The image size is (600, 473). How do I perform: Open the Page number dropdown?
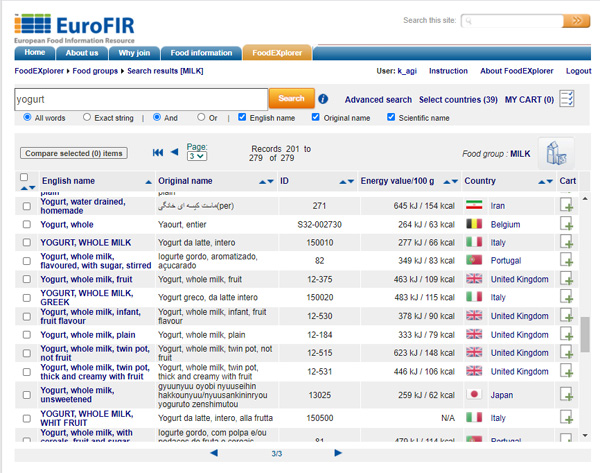197,156
